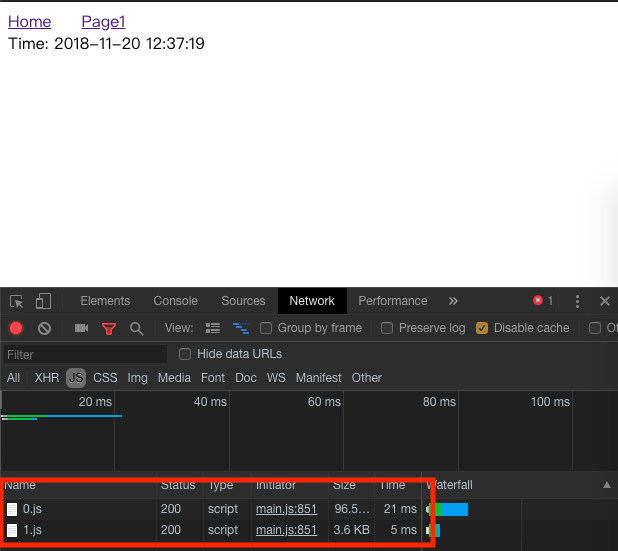Toggle the red filter funnel icon
The image size is (618, 551).
coord(109,328)
